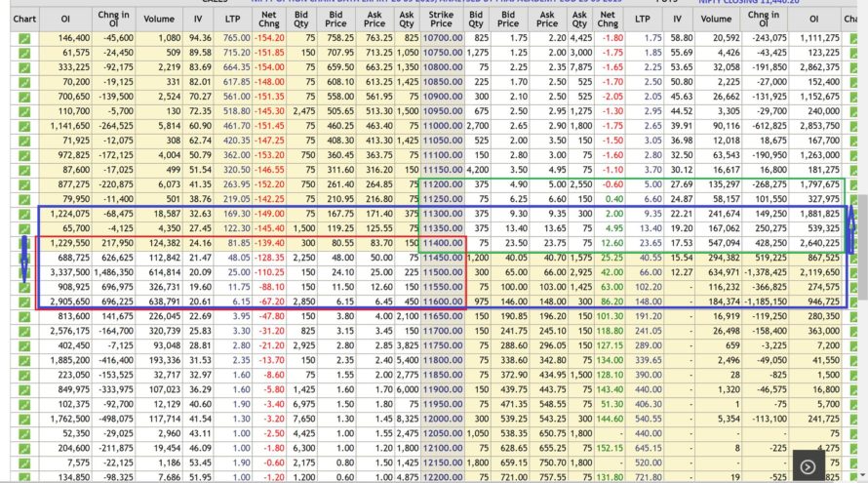Open strike price 11000.00 link
The height and width of the screenshot is (483, 868).
click(x=443, y=126)
